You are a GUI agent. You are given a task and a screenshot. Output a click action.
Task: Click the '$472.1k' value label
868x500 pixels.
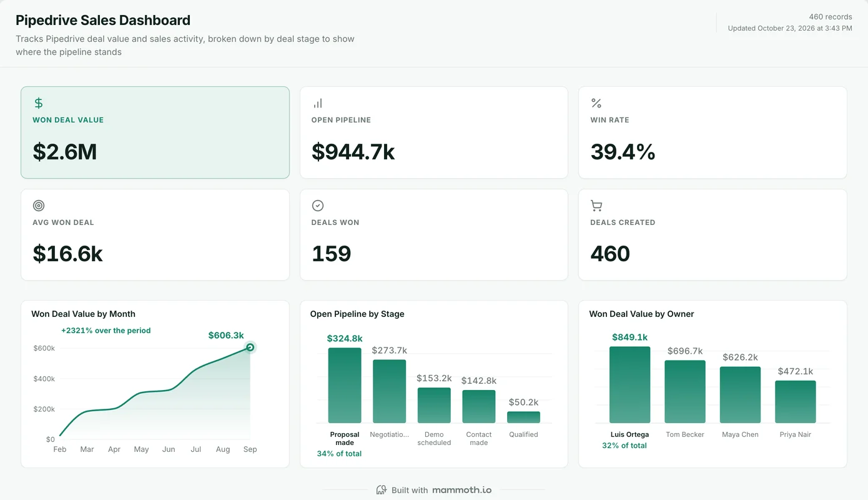point(796,371)
